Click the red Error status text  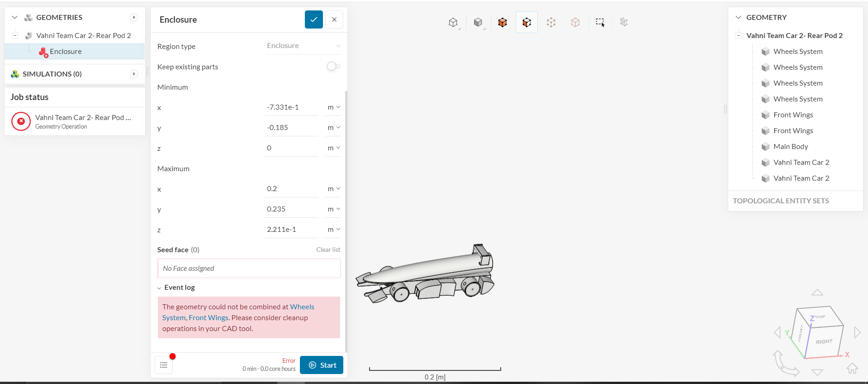289,361
